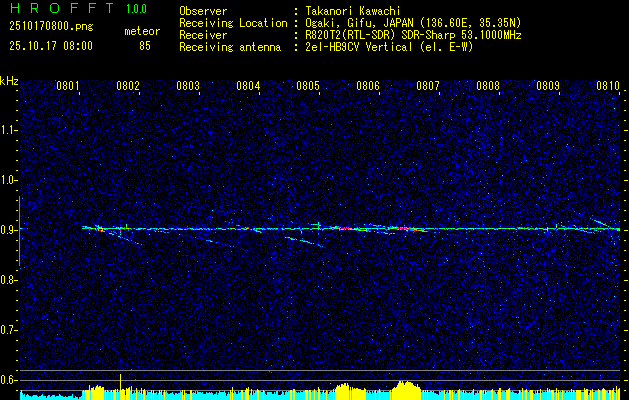The width and height of the screenshot is (629, 400).
Task: Click the 0.6 kHz axis value
Action: [x=9, y=380]
